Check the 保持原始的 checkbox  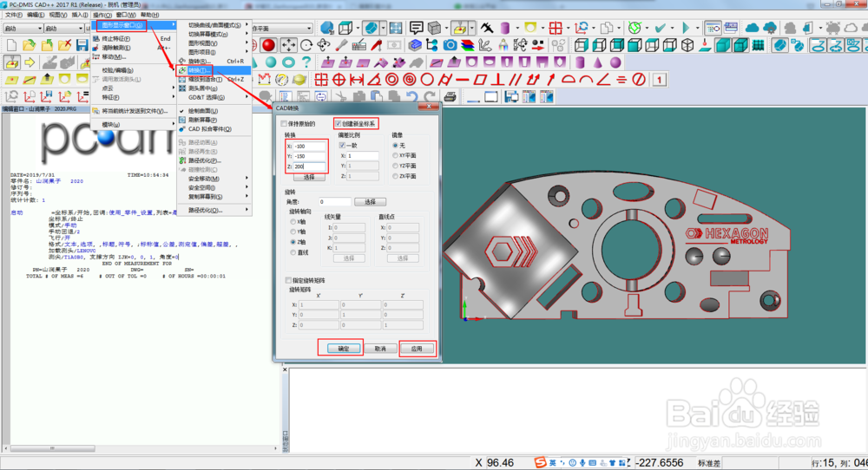[284, 123]
